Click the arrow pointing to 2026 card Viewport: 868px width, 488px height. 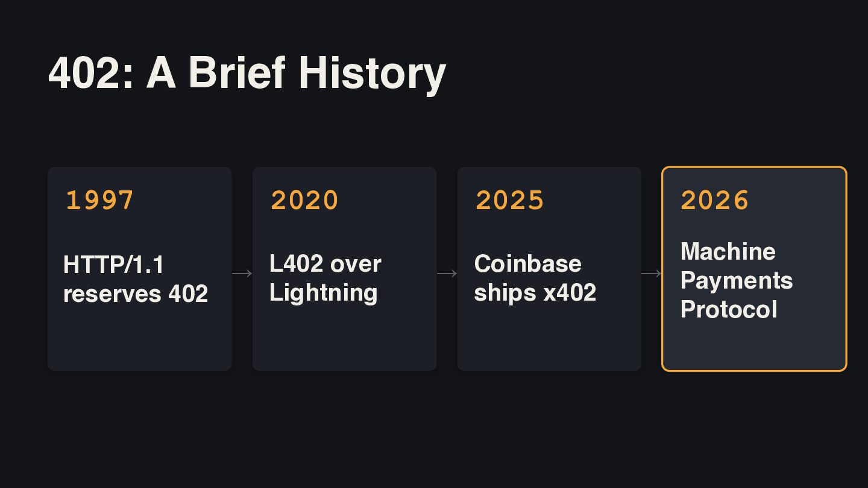[652, 274]
